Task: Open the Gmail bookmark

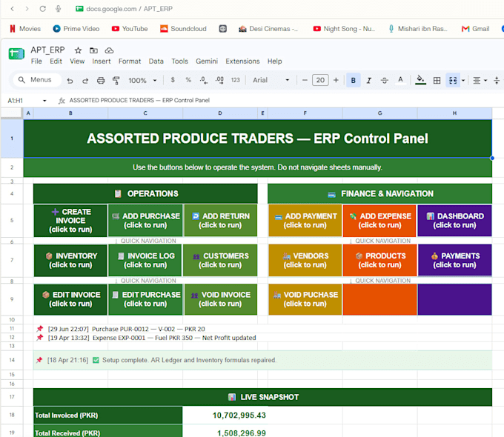Action: (x=475, y=29)
